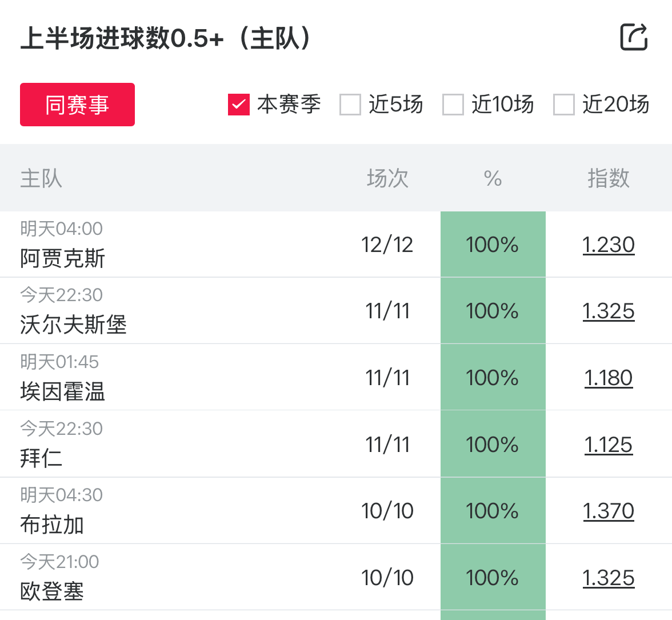
Task: Sort by the 场次 column header
Action: click(387, 178)
